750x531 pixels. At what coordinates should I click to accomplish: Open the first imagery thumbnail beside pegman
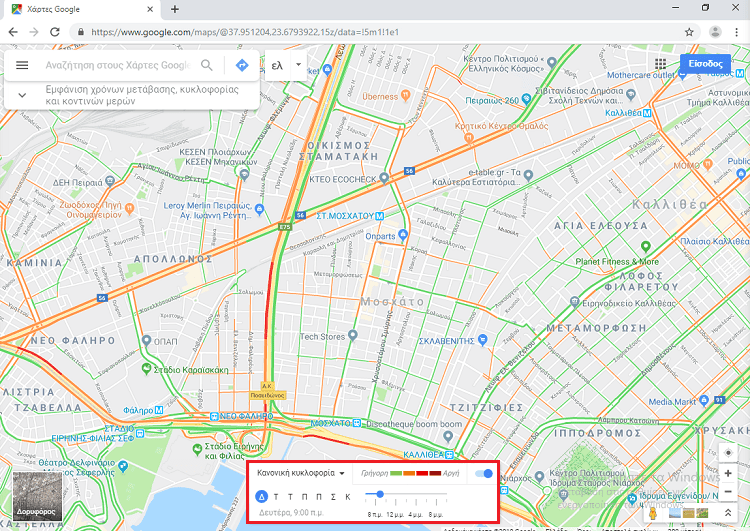pos(674,514)
